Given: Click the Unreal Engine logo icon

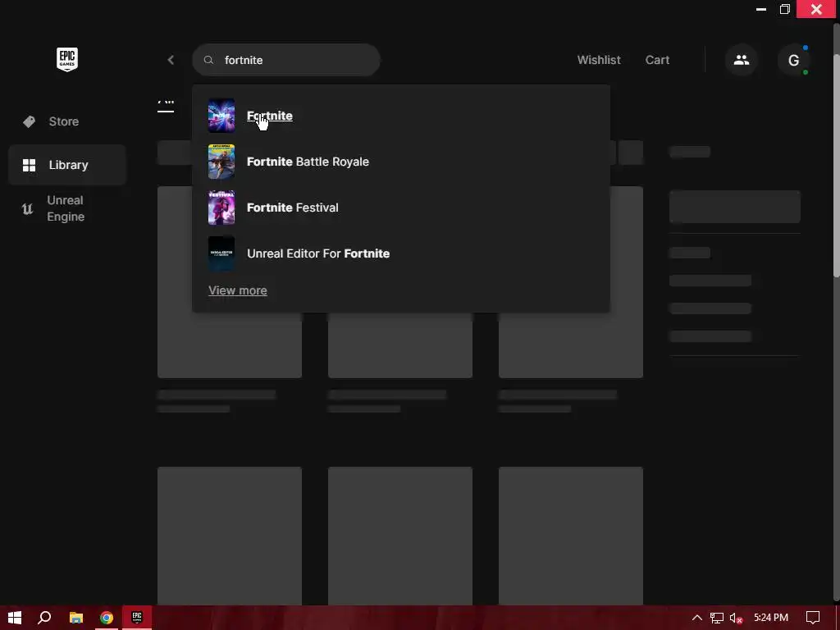Looking at the screenshot, I should pos(27,209).
